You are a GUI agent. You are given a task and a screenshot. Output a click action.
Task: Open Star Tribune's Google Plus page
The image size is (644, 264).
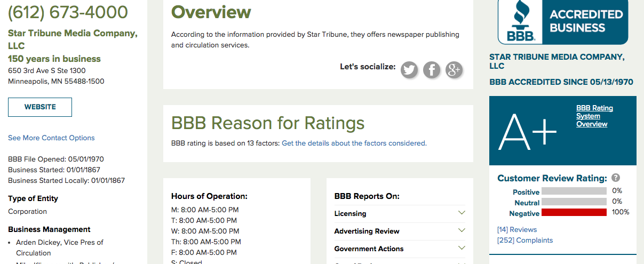pyautogui.click(x=454, y=69)
